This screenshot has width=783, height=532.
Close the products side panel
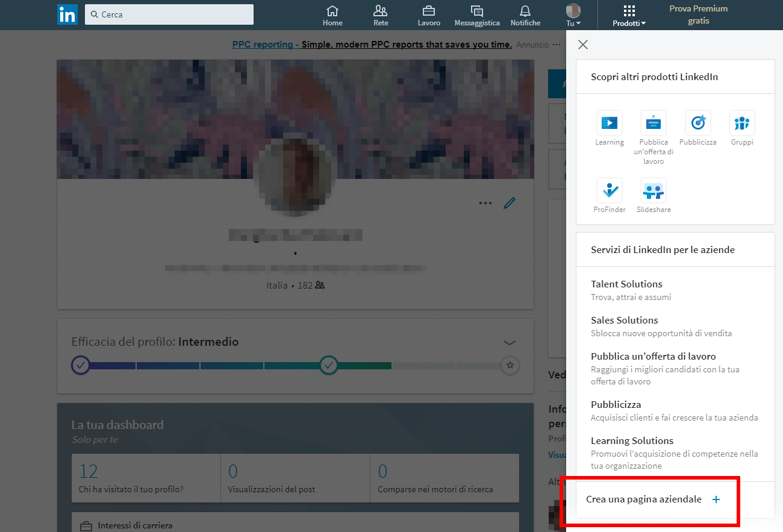[583, 45]
